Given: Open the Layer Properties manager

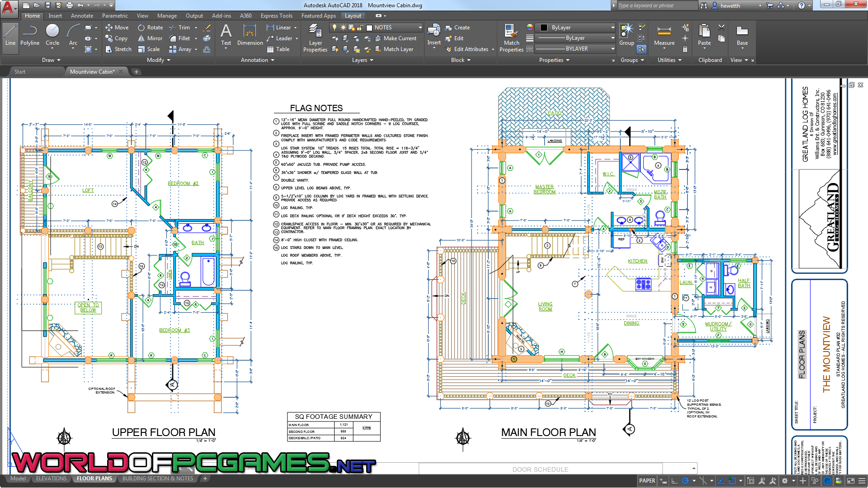Looking at the screenshot, I should 315,38.
